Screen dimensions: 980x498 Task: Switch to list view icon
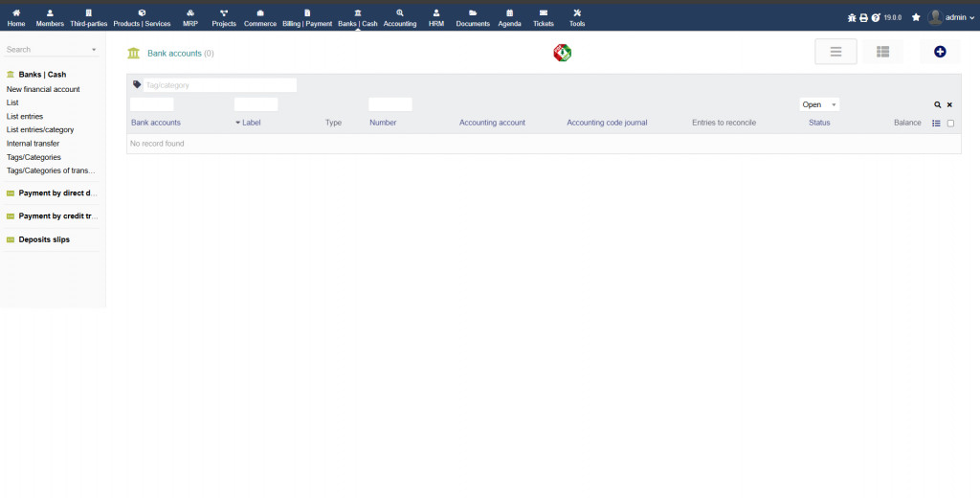(835, 52)
